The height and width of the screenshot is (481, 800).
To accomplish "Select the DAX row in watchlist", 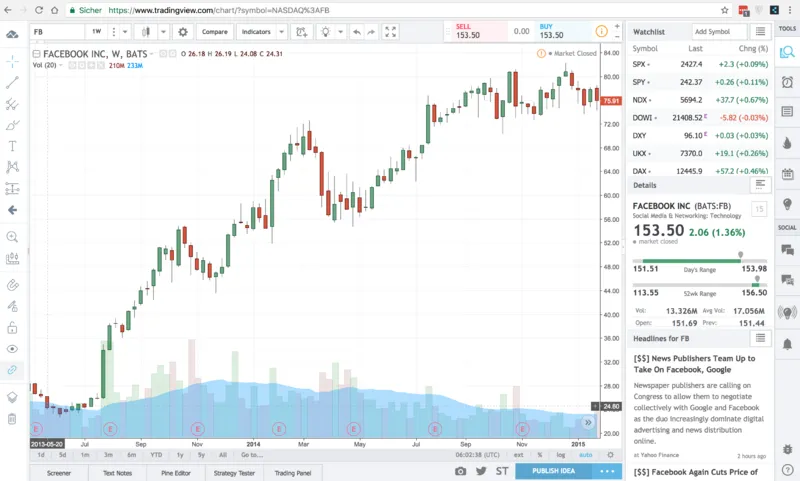I will click(x=699, y=171).
